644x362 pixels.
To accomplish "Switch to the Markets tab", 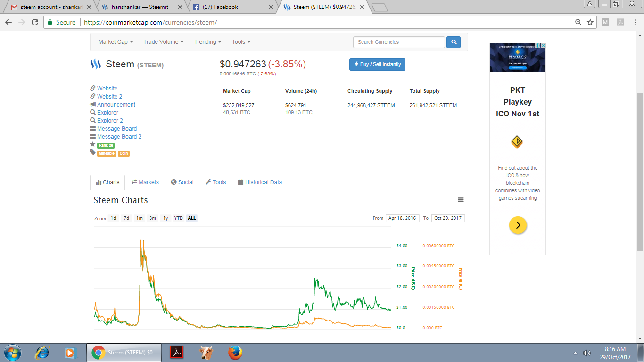I will point(145,182).
